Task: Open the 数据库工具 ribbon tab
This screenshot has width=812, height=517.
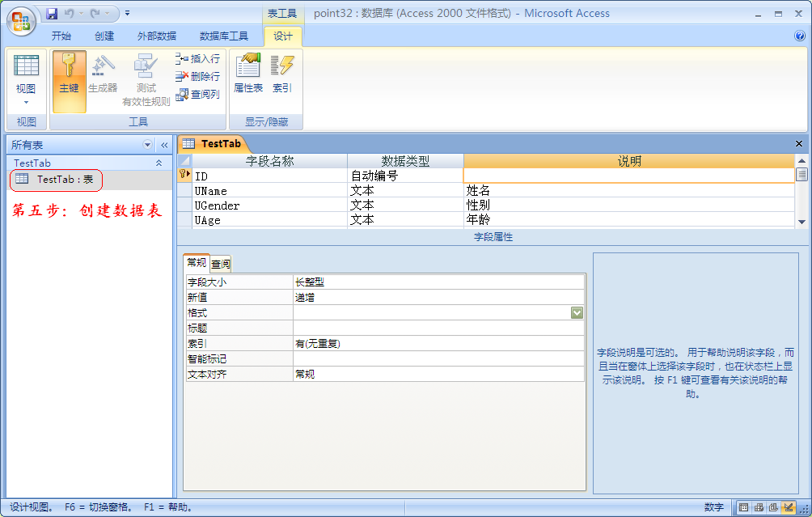Action: pyautogui.click(x=224, y=36)
